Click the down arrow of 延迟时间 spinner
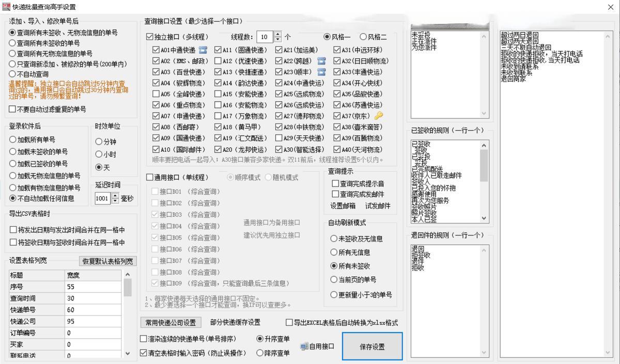This screenshot has width=620, height=364. pyautogui.click(x=115, y=201)
